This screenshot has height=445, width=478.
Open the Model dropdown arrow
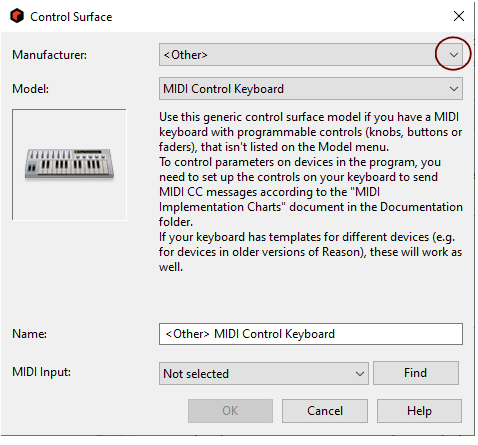coord(453,89)
